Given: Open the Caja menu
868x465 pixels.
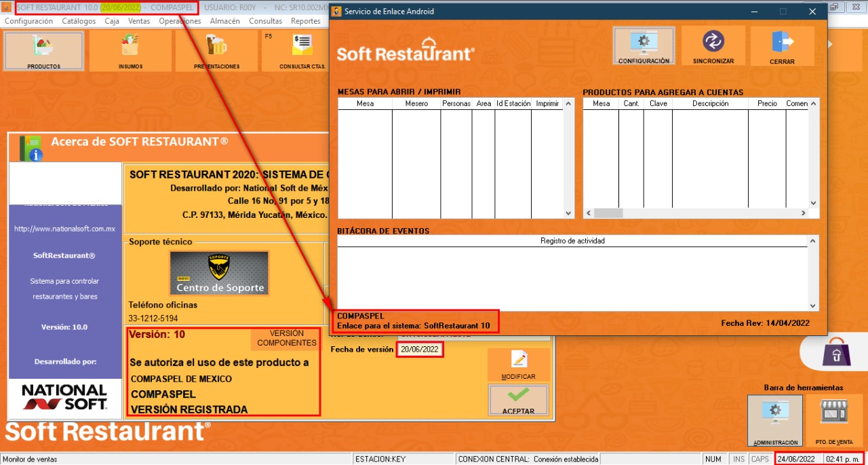Looking at the screenshot, I should pos(112,21).
